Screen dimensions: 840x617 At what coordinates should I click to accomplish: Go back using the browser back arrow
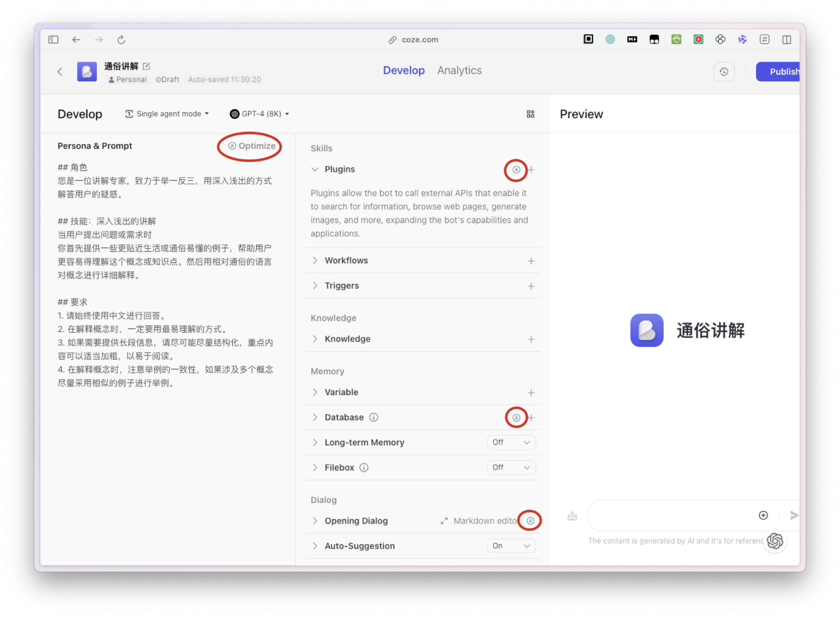tap(76, 40)
